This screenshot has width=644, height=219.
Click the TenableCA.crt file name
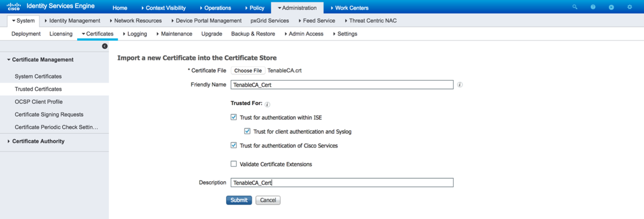(285, 71)
